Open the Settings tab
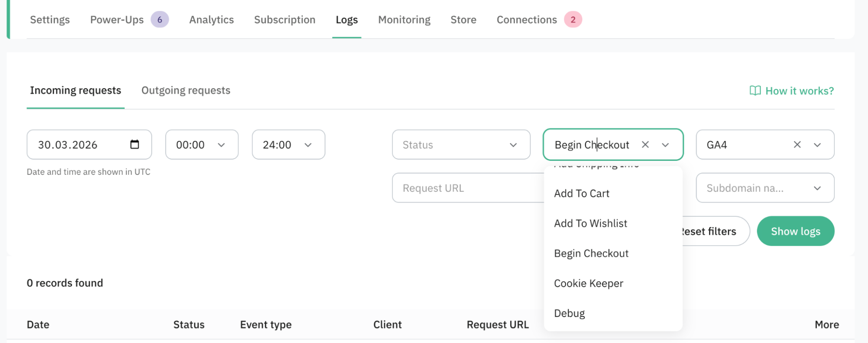 point(50,20)
